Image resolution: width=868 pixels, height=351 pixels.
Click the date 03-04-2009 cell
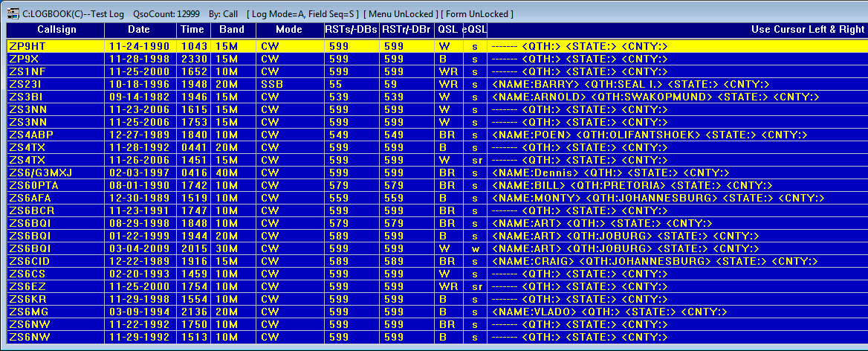[x=139, y=248]
